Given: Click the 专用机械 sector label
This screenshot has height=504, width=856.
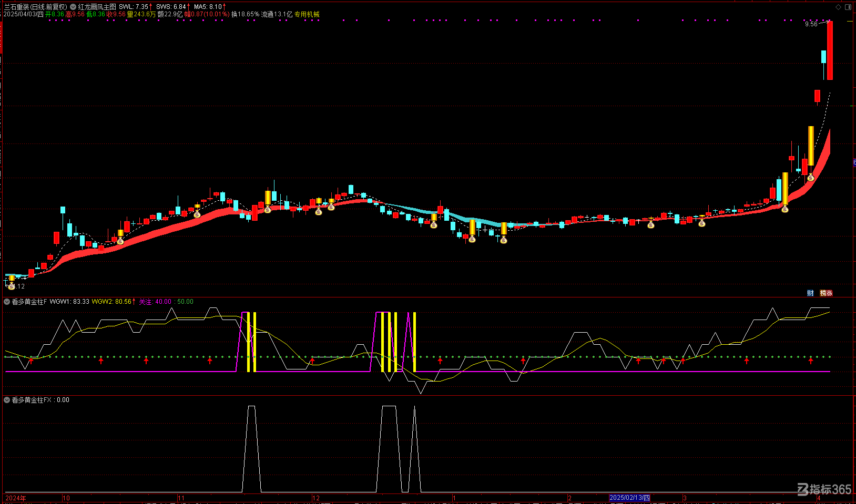Looking at the screenshot, I should click(307, 14).
